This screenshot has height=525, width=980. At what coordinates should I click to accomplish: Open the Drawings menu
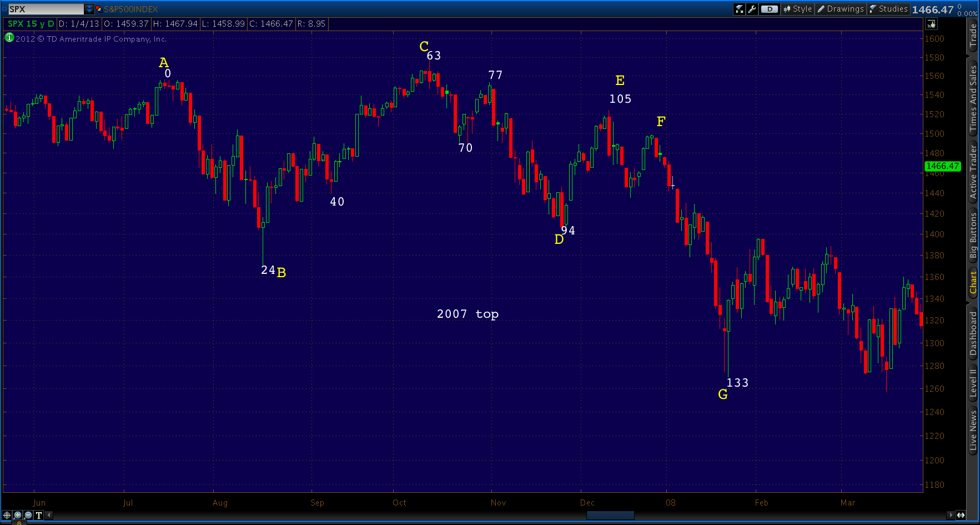841,9
